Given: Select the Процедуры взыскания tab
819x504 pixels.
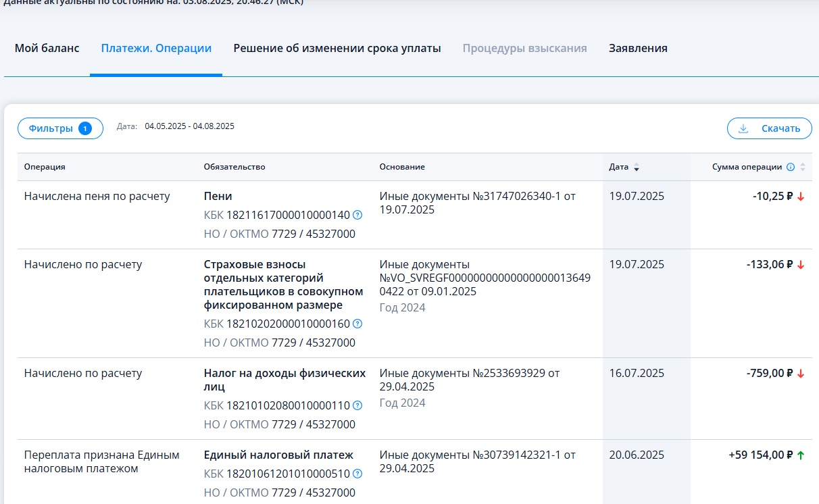Looking at the screenshot, I should click(525, 49).
